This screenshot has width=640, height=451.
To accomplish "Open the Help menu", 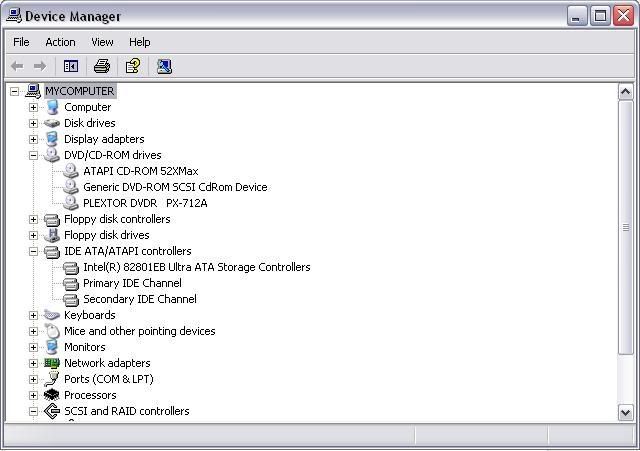I will [140, 42].
